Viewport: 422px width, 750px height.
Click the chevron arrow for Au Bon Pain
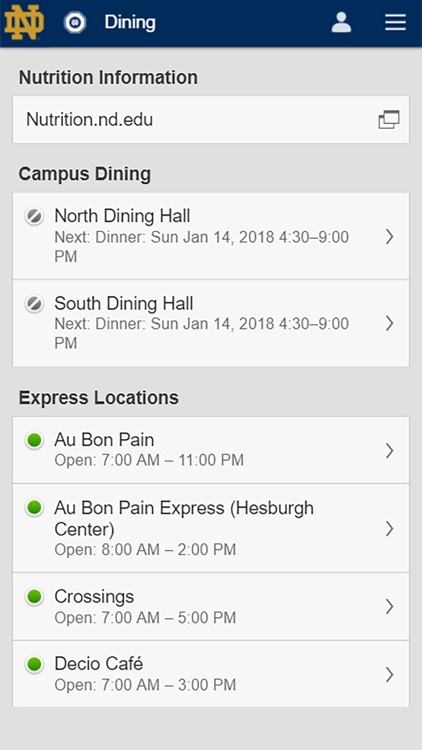click(389, 450)
